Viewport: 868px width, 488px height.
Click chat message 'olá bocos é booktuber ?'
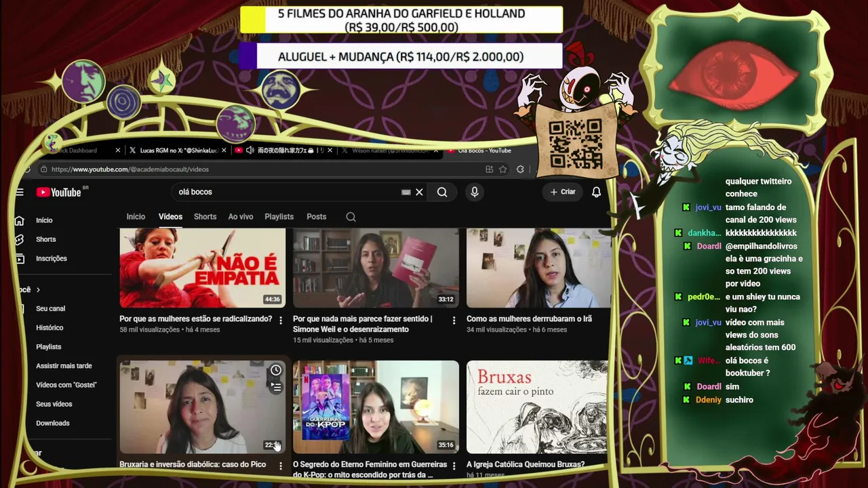click(x=747, y=367)
